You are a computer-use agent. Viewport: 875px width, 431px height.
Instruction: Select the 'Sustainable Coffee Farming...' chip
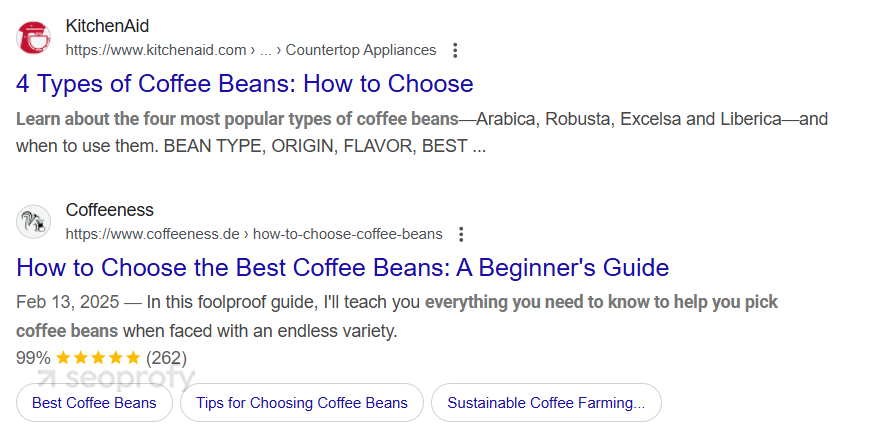[x=546, y=403]
